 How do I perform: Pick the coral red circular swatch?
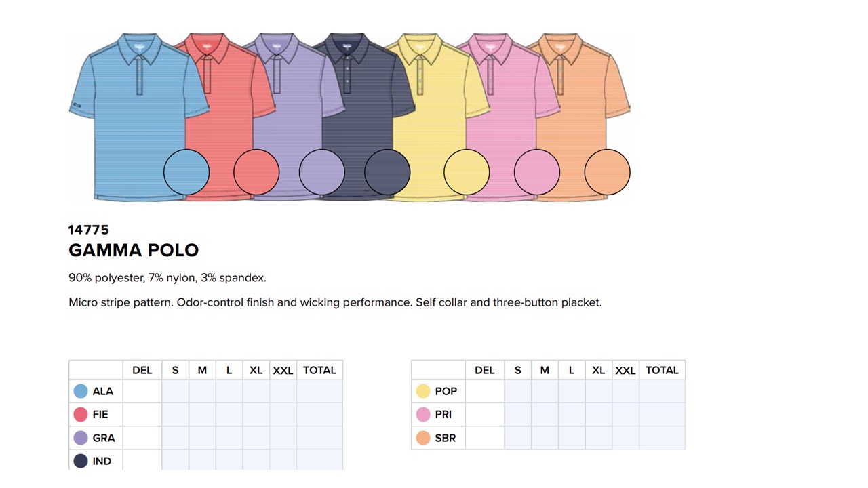(256, 172)
